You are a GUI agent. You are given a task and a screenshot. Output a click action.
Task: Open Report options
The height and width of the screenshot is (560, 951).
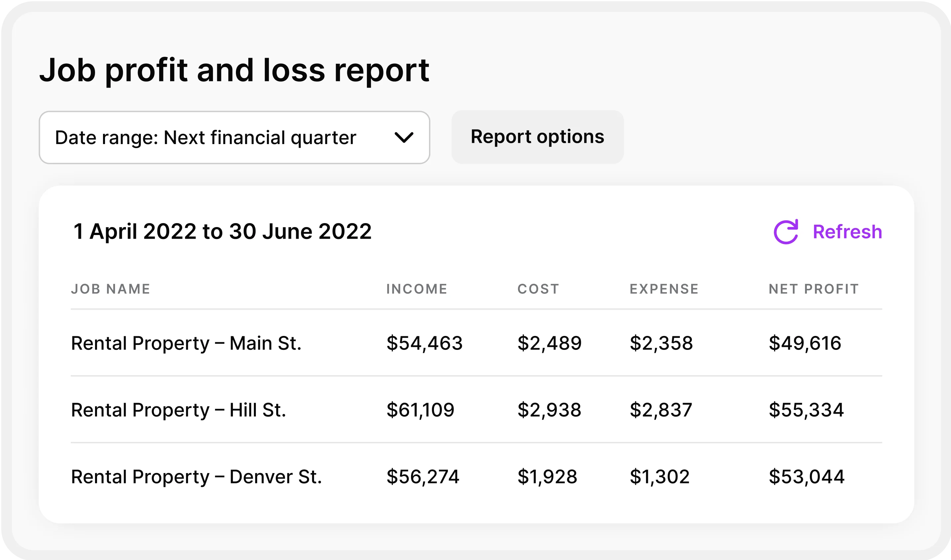(x=537, y=137)
